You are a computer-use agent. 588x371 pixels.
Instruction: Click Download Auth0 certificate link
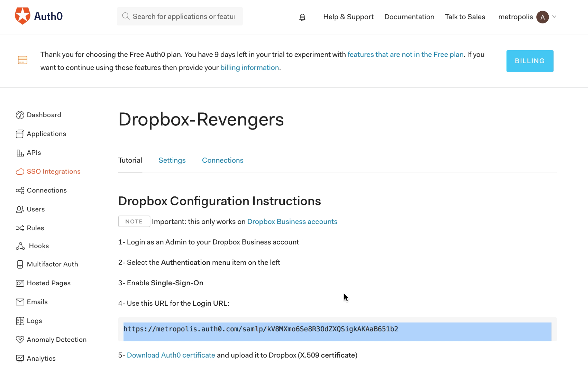point(171,355)
